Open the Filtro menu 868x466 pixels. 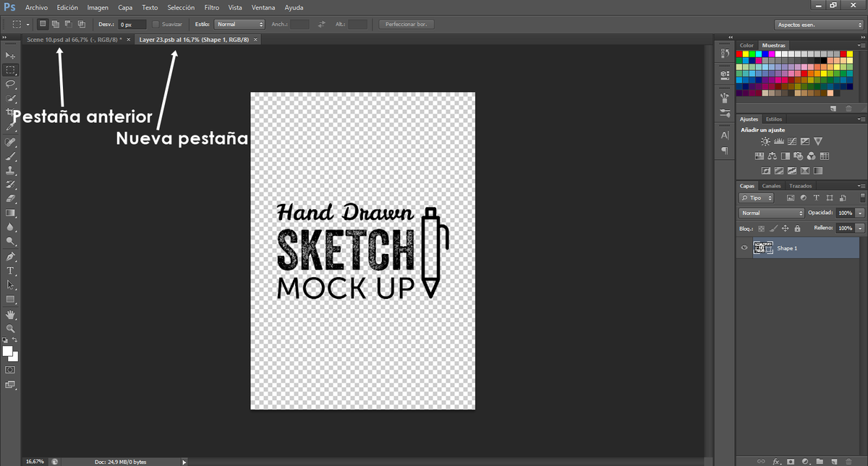click(211, 7)
